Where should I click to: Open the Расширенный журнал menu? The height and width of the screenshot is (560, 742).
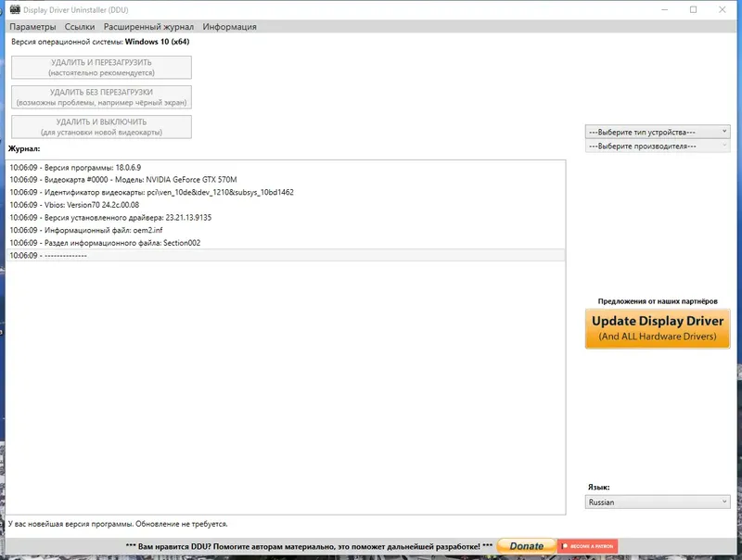click(155, 27)
